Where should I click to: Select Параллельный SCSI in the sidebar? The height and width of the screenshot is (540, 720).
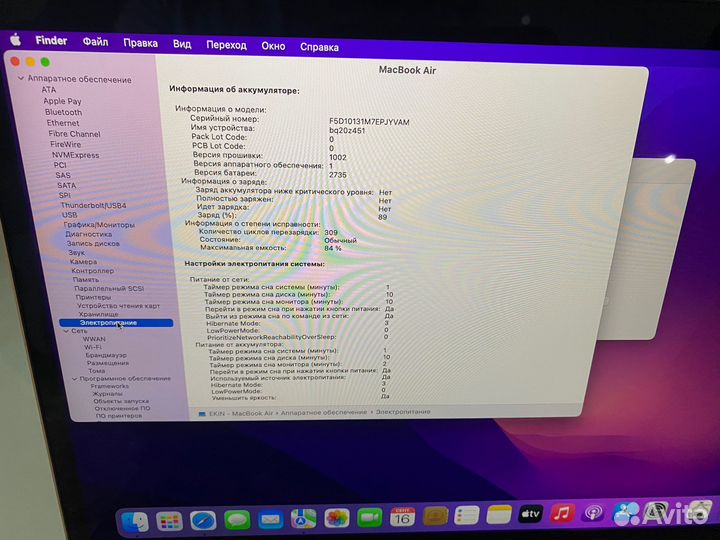coord(109,289)
